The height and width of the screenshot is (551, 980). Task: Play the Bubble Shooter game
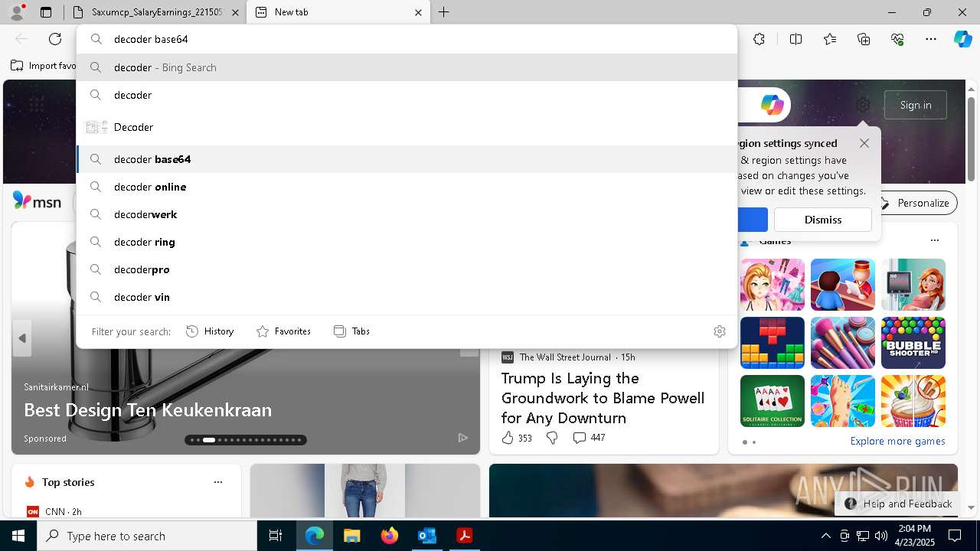(913, 343)
